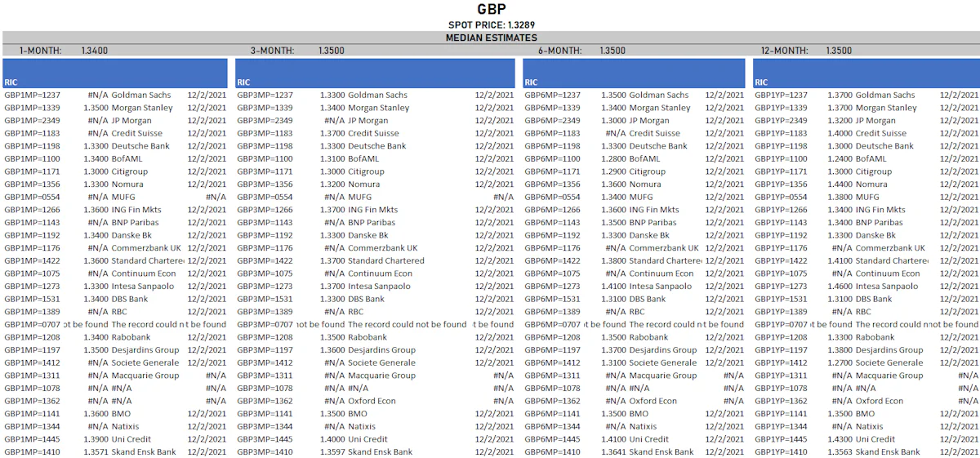The height and width of the screenshot is (458, 980).
Task: Click the 3-MONTH: label
Action: pos(272,51)
